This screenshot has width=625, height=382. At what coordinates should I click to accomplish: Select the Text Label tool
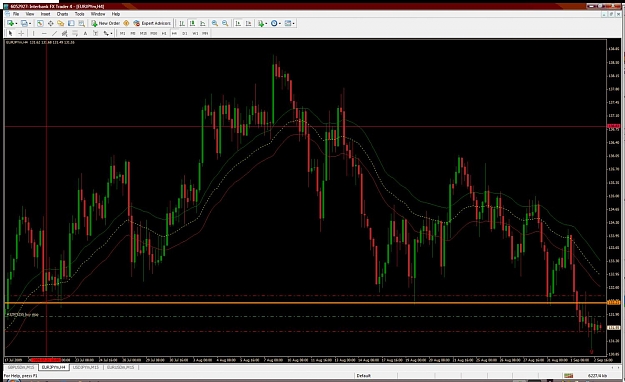[96, 33]
